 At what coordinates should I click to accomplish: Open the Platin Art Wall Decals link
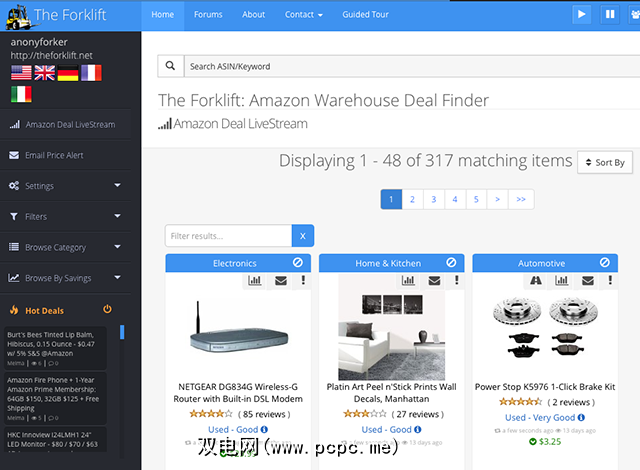click(391, 392)
